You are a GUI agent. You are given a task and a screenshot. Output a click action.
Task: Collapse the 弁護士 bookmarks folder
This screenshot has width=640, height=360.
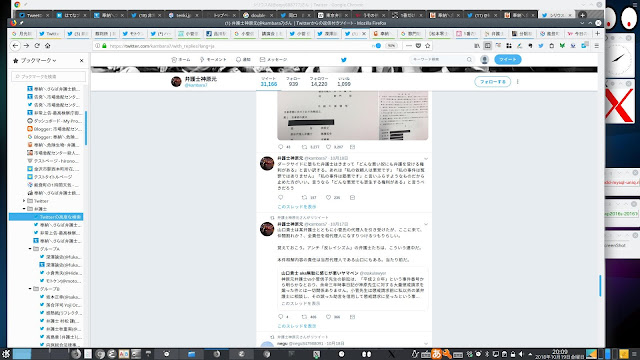point(24,209)
